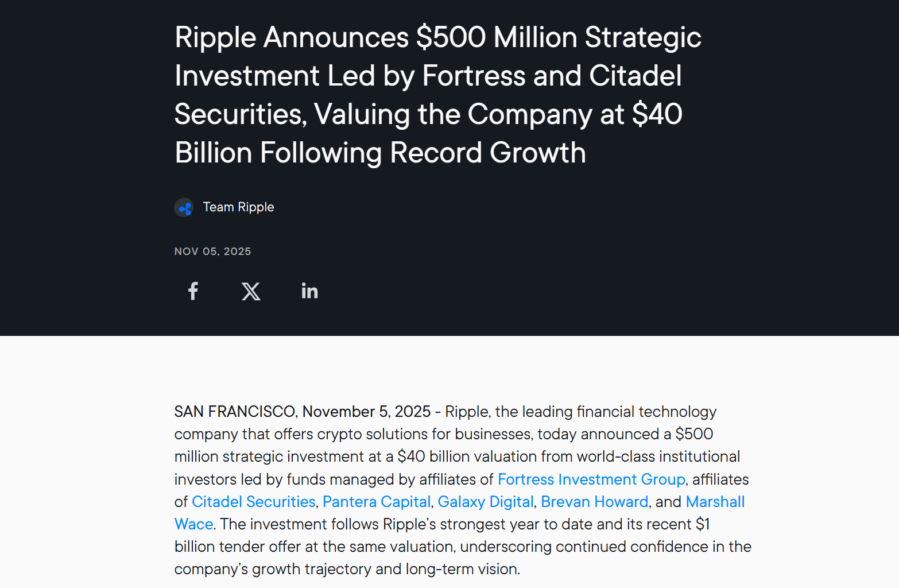899x588 pixels.
Task: Select the X (Twitter) share icon
Action: (x=251, y=291)
